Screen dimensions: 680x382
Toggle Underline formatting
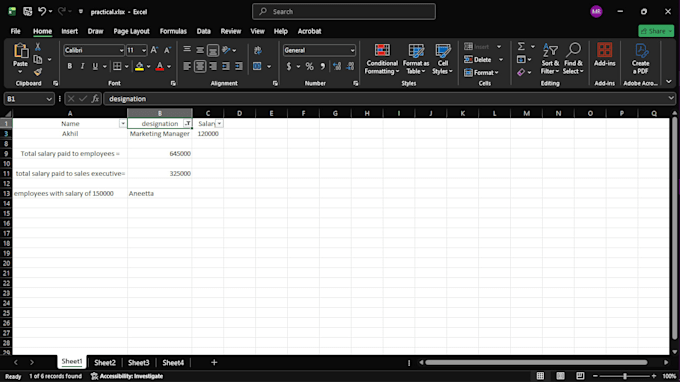pos(95,66)
